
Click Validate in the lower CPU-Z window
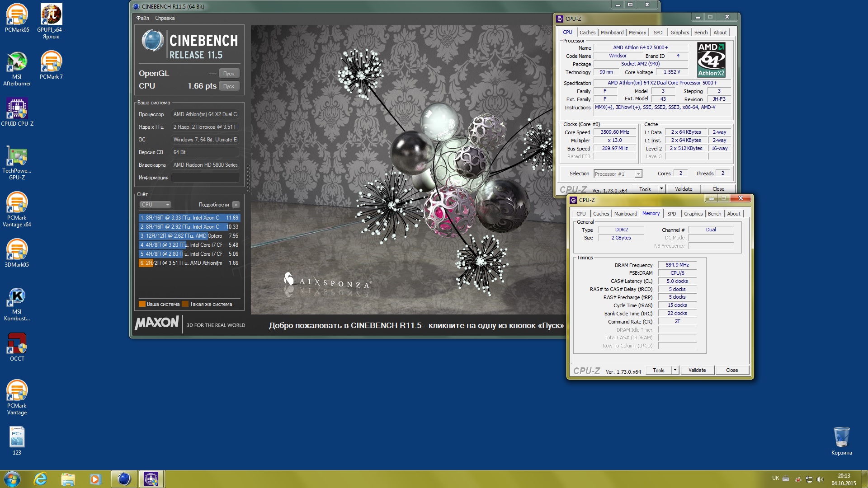point(697,370)
